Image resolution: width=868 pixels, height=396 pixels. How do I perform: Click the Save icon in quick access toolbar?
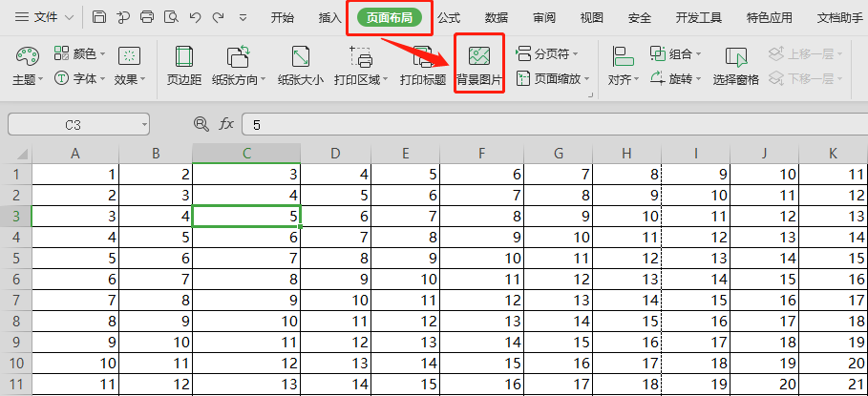click(98, 17)
